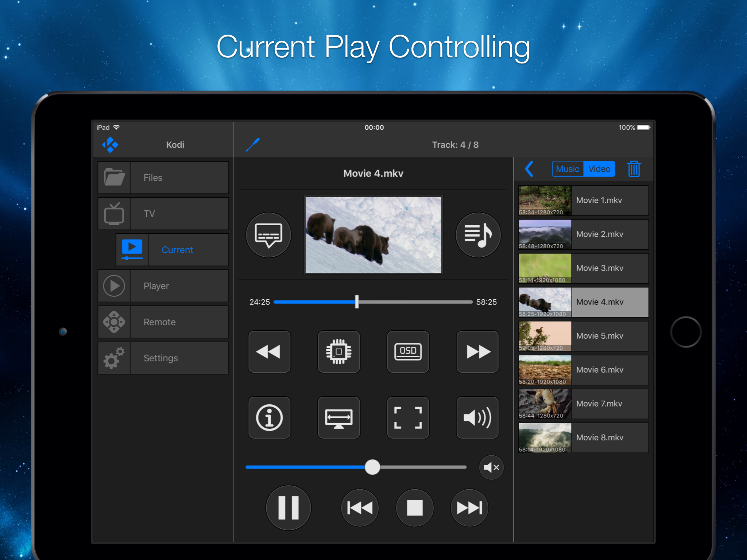Skip to next track
The height and width of the screenshot is (560, 747).
469,507
